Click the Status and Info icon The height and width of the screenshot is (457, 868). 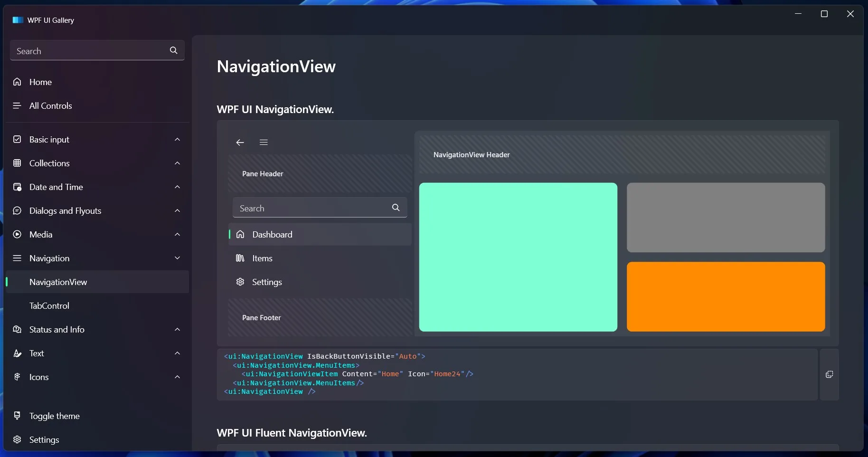17,329
